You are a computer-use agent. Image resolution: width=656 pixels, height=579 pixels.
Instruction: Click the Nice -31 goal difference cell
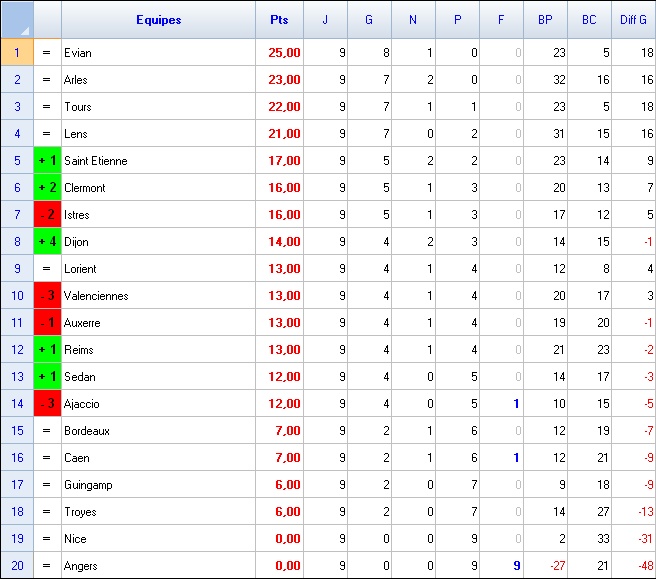pos(634,538)
